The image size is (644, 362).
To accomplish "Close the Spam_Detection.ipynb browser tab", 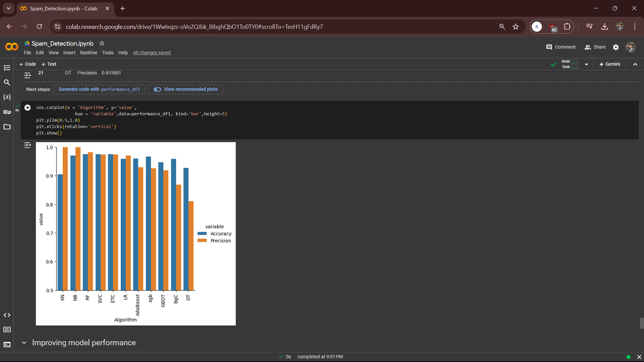I will click(107, 9).
